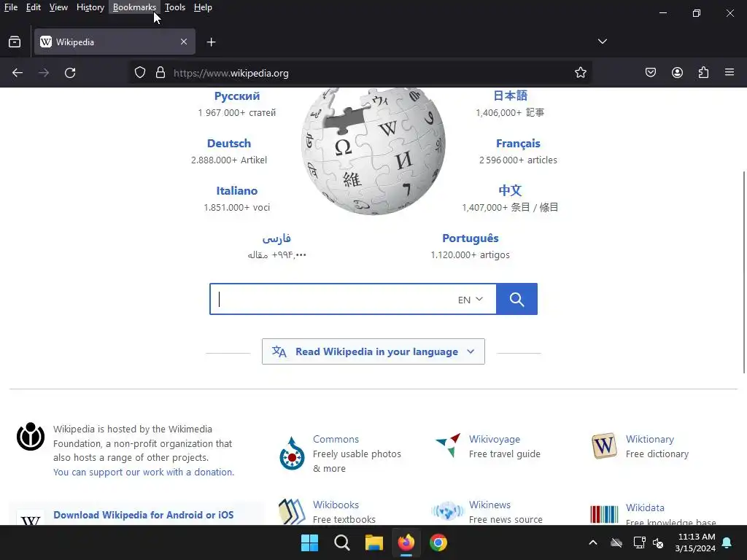Open the Windows Start menu

[309, 542]
